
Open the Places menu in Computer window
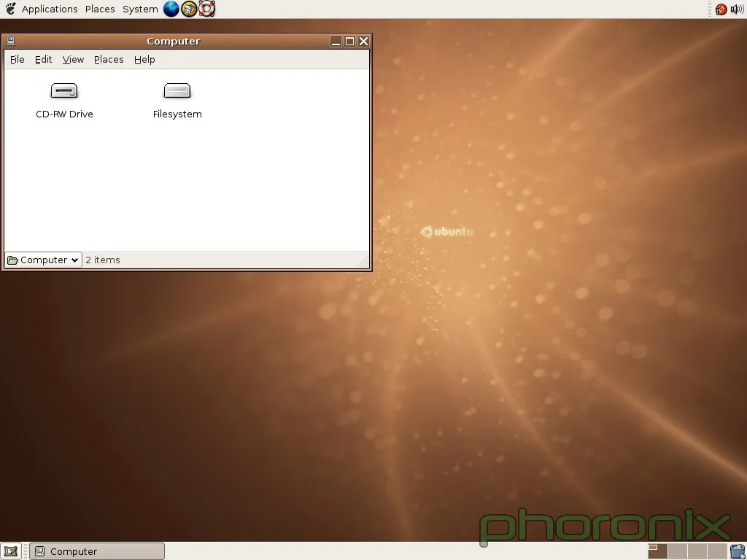(109, 60)
